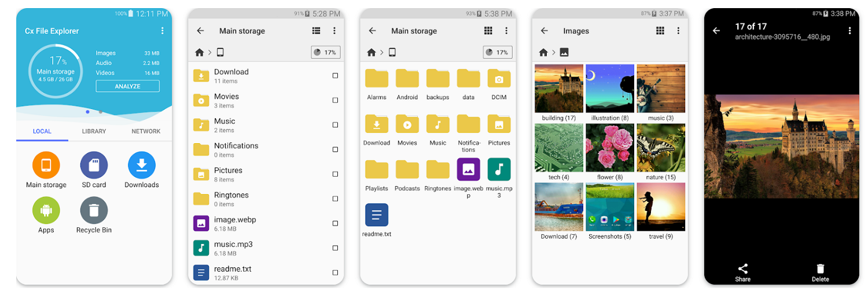Select the checkbox beside readme.txt 12.87 KB
The width and height of the screenshot is (868, 295).
coord(335,273)
